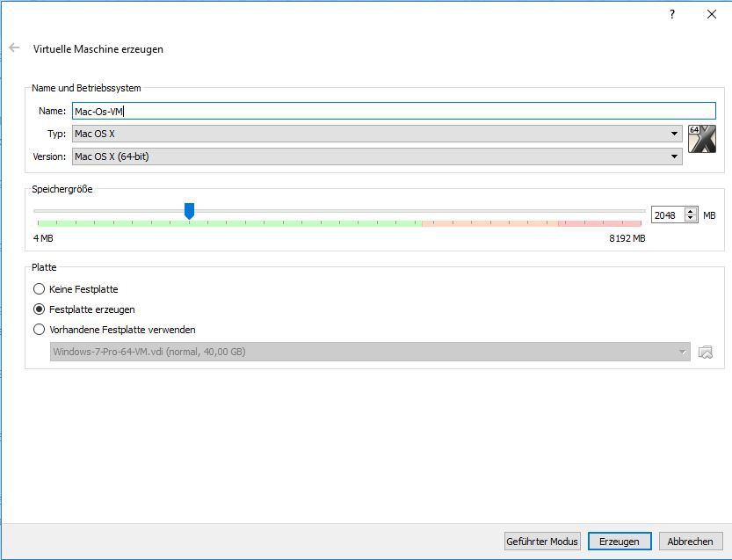The height and width of the screenshot is (560, 732).
Task: Increase memory with the spinbox up arrow
Action: [691, 211]
